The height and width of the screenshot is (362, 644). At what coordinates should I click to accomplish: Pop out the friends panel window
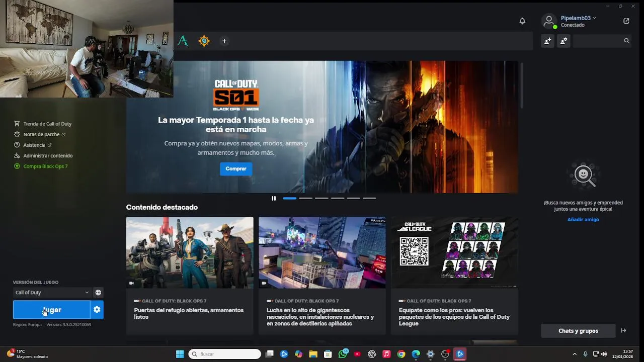point(626,21)
